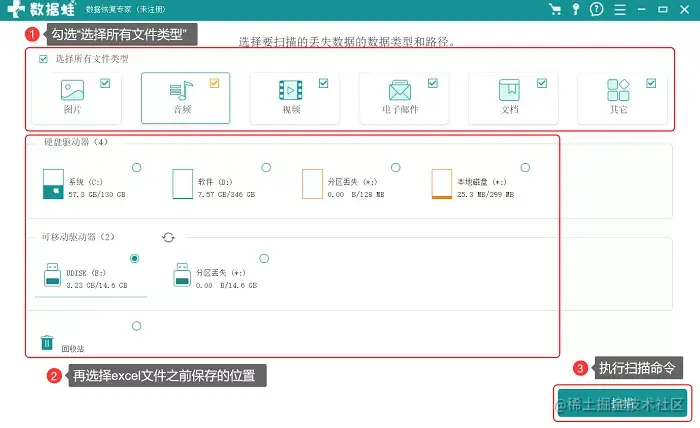This screenshot has width=700, height=428.
Task: Click the 硬盘驱动器 (4) section label
Action: click(76, 142)
